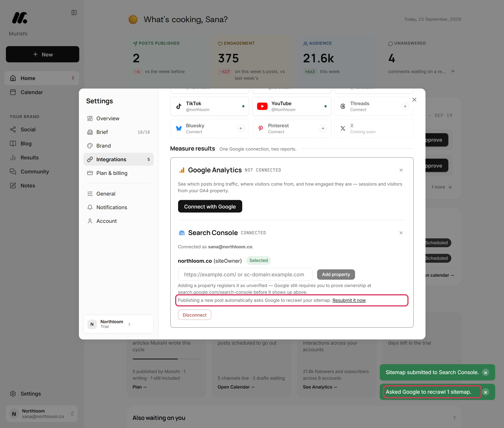Select Integrations in Settings menu
The width and height of the screenshot is (504, 428).
pos(118,159)
